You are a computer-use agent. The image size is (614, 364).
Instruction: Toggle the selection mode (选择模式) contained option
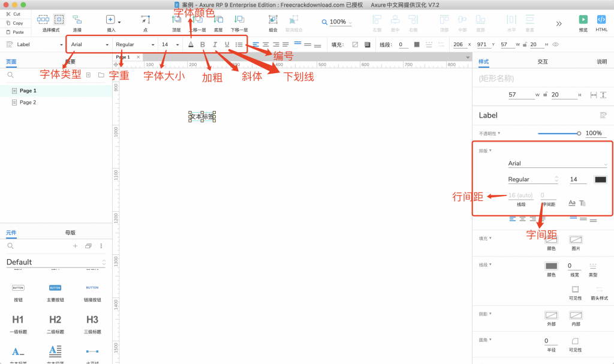pos(59,20)
